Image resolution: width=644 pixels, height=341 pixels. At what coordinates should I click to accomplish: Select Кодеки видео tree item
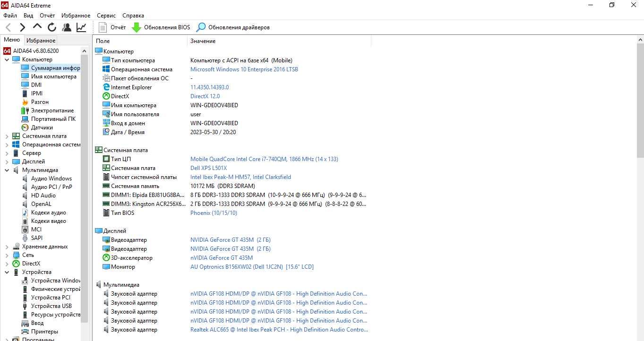44,221
